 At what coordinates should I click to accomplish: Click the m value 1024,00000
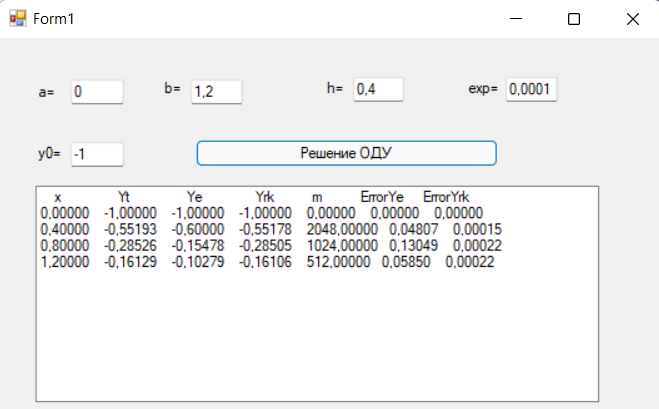(x=342, y=245)
